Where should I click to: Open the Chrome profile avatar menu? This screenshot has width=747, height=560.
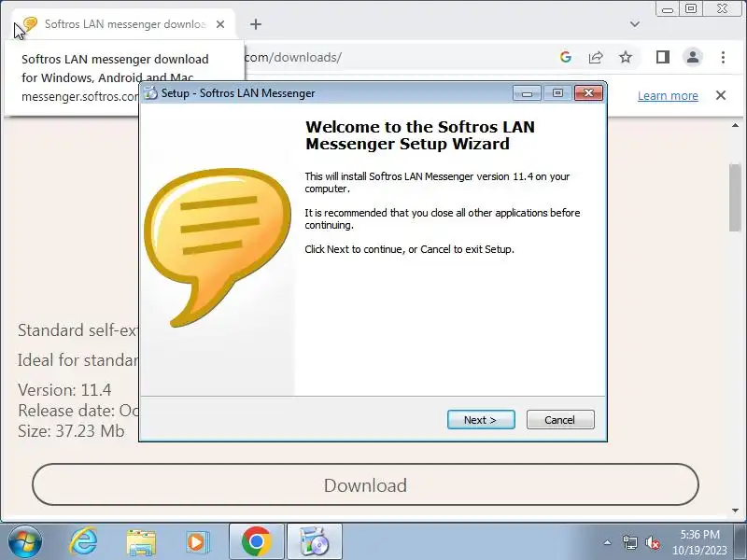[693, 57]
